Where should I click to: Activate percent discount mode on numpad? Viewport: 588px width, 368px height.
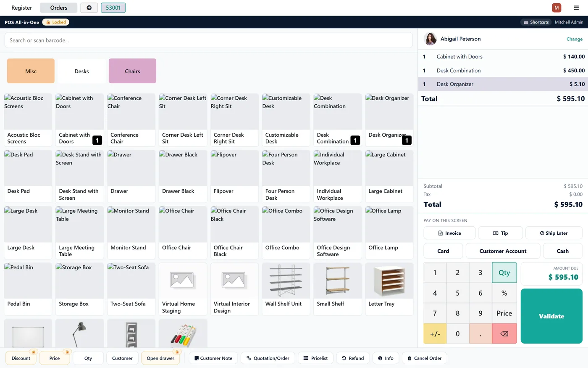tap(504, 293)
